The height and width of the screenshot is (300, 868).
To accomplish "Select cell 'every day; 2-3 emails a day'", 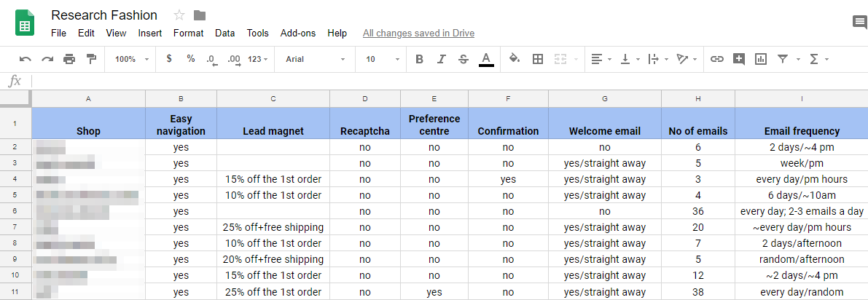I will point(802,211).
